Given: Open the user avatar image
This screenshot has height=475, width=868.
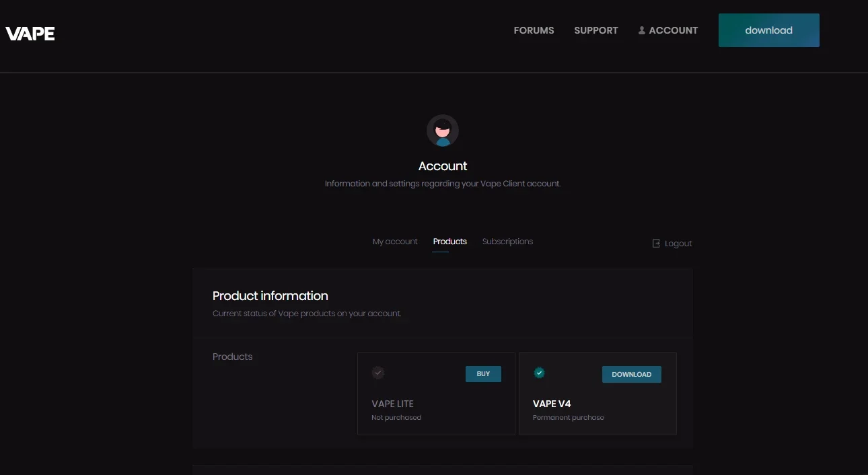Looking at the screenshot, I should (x=443, y=131).
